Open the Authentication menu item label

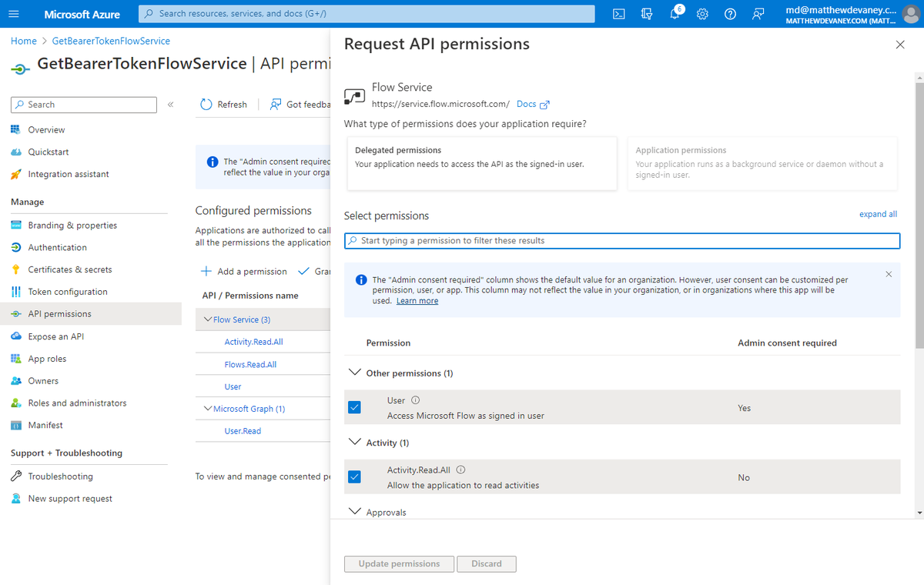coord(58,247)
